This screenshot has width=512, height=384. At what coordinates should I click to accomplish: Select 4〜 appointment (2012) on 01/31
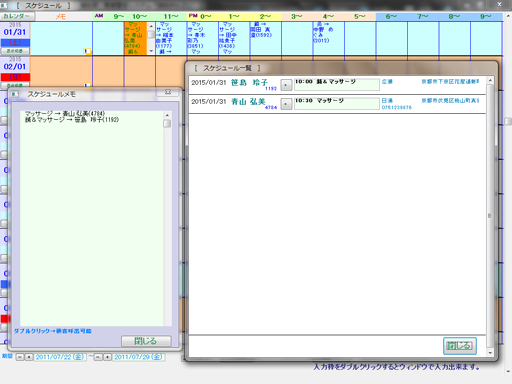(328, 38)
